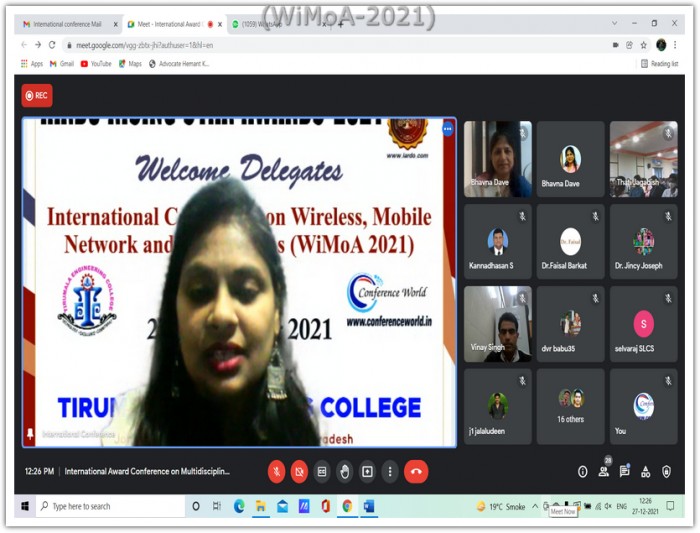Open the meeting details info icon

(582, 471)
